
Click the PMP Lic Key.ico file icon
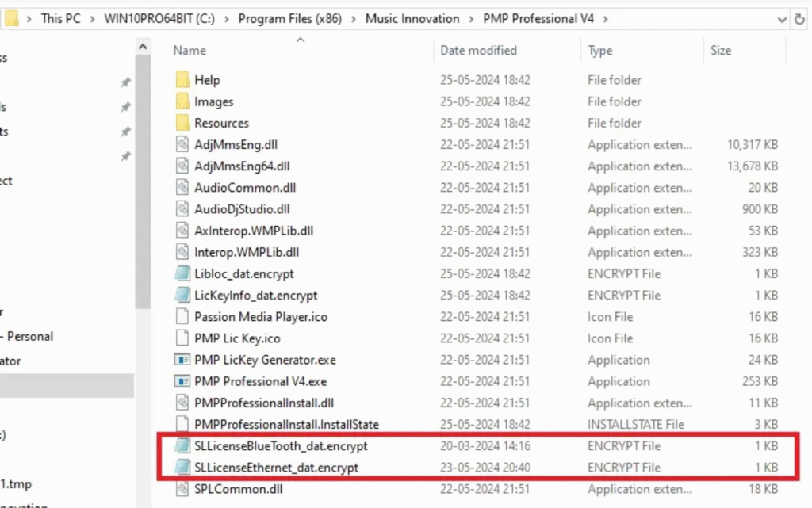click(182, 338)
